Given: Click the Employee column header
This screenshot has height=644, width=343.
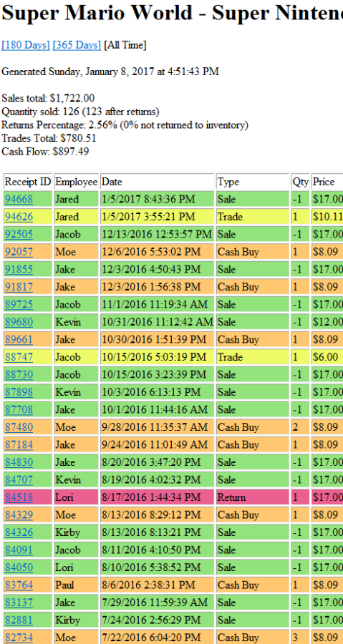Looking at the screenshot, I should (x=77, y=182).
